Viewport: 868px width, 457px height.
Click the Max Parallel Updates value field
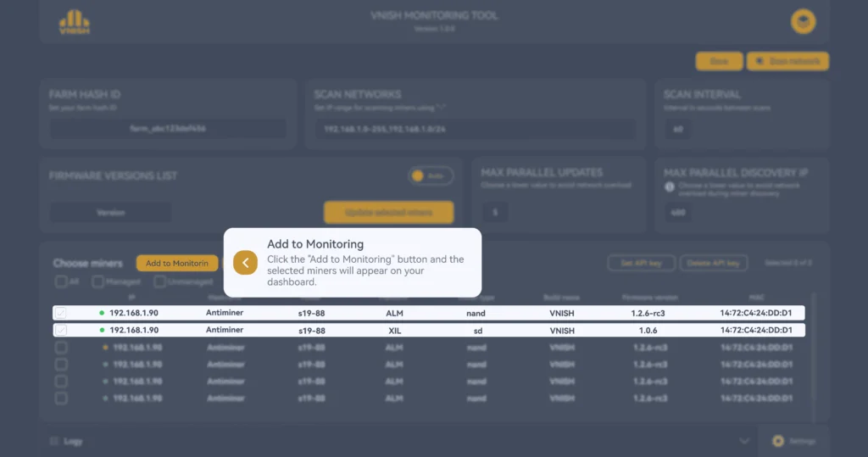point(495,212)
